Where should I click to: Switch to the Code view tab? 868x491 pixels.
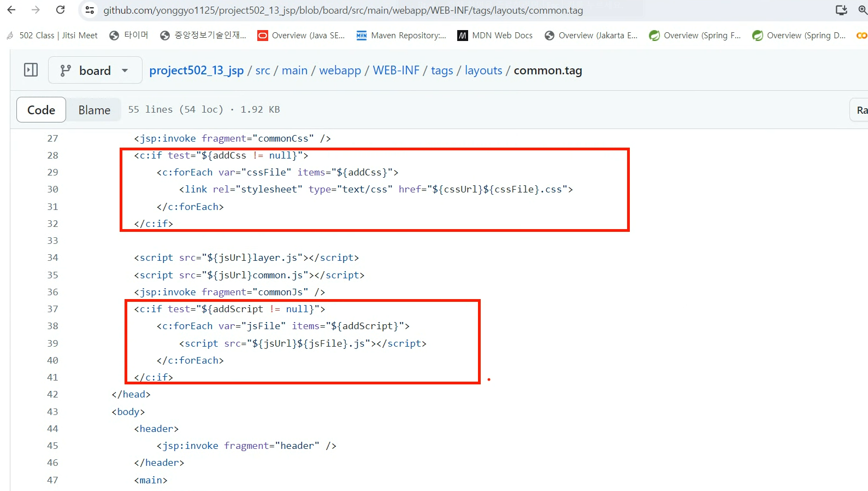pyautogui.click(x=42, y=110)
